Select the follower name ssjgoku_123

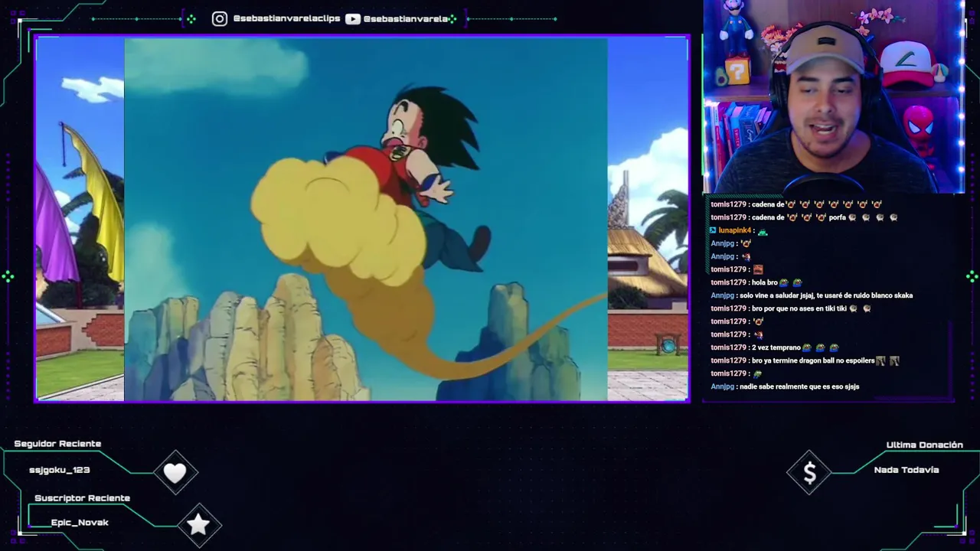(60, 470)
